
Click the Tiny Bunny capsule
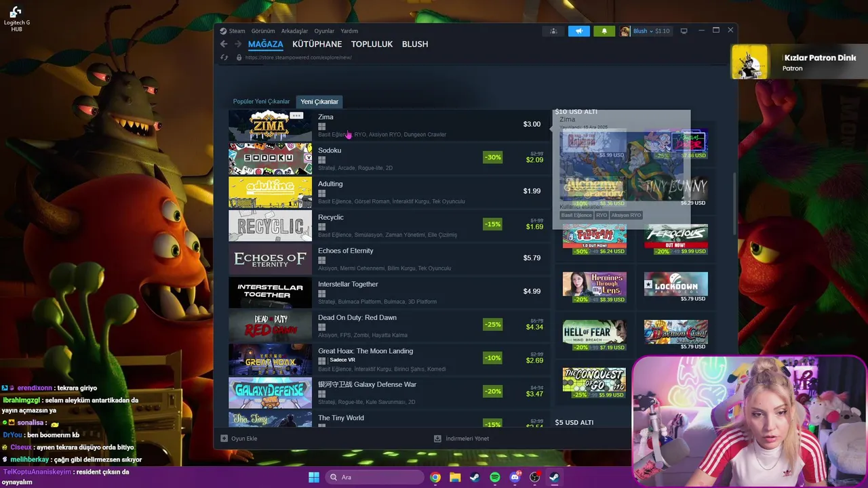675,191
